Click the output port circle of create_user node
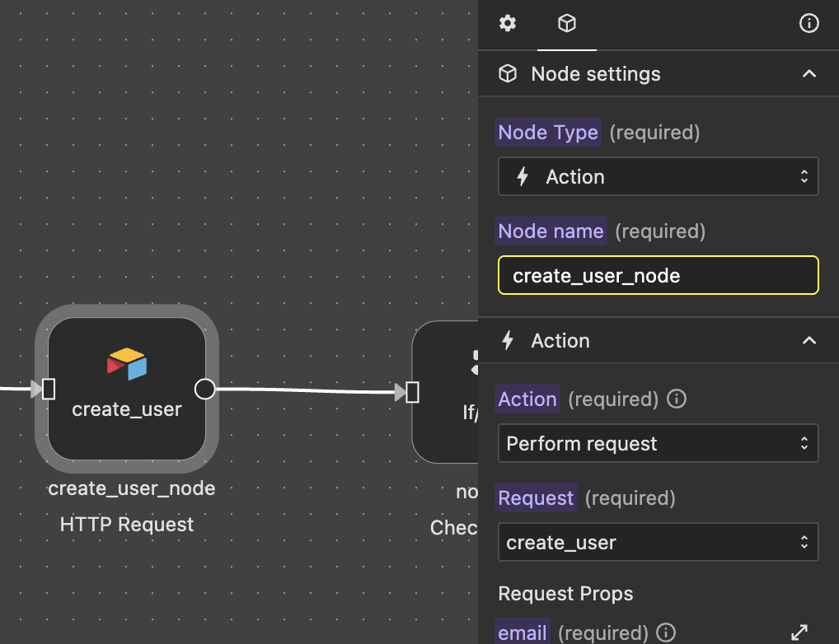Screen dimensions: 839x644 click(204, 389)
